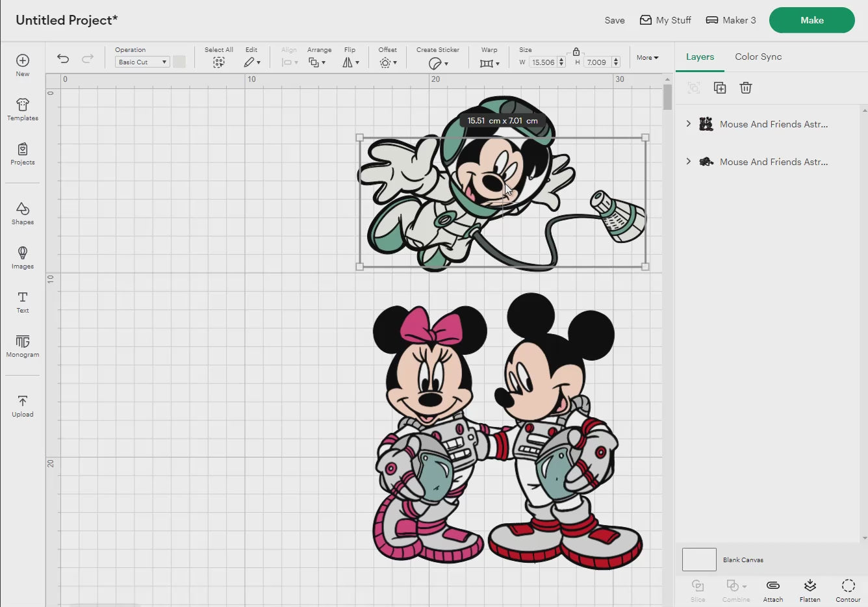The image size is (868, 607).
Task: Select the Maker 3 machine
Action: point(731,20)
